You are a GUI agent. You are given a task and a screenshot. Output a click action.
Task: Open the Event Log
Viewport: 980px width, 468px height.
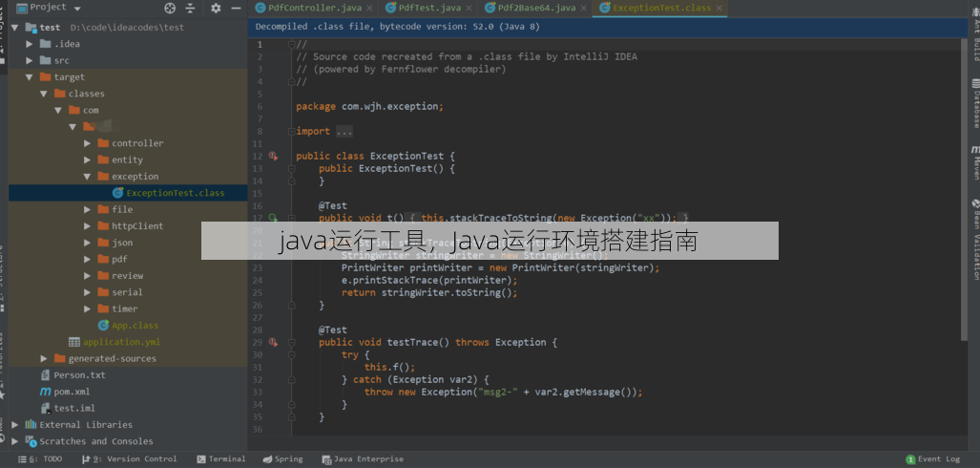[933, 459]
